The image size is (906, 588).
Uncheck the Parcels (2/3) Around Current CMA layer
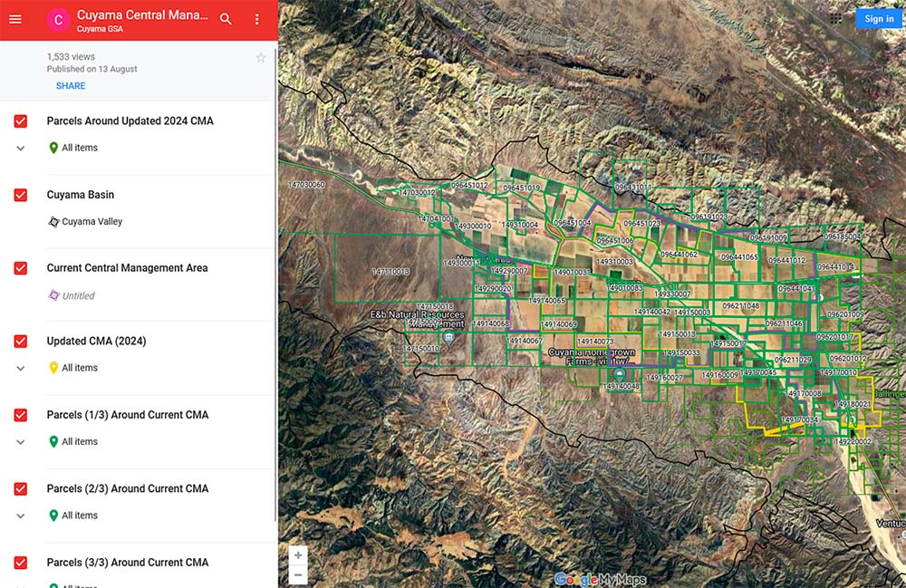pos(19,488)
